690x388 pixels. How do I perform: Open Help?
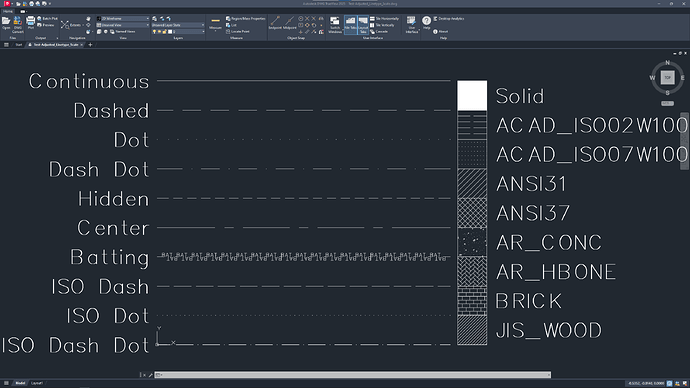[426, 23]
